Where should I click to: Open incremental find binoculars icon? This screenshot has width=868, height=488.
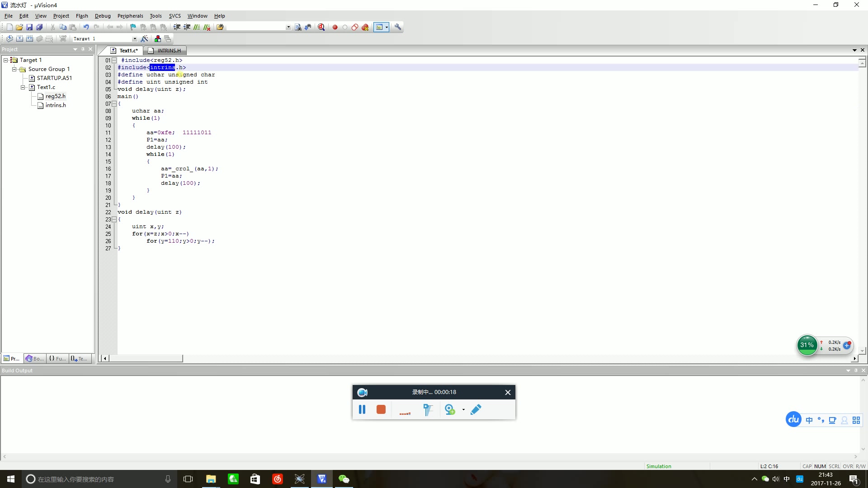click(308, 27)
